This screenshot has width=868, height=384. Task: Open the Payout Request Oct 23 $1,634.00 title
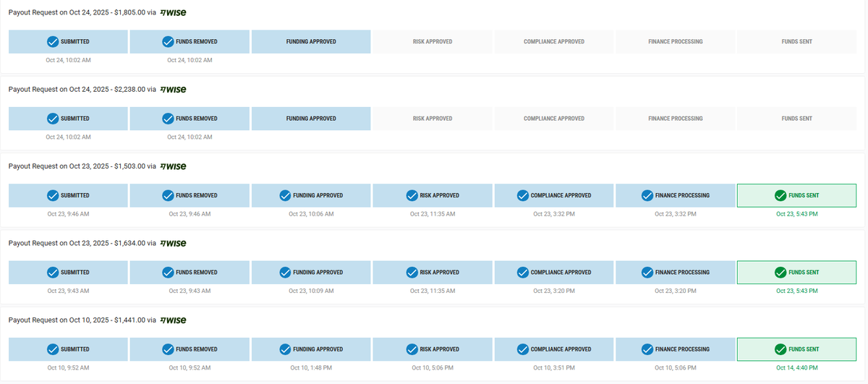click(x=82, y=243)
